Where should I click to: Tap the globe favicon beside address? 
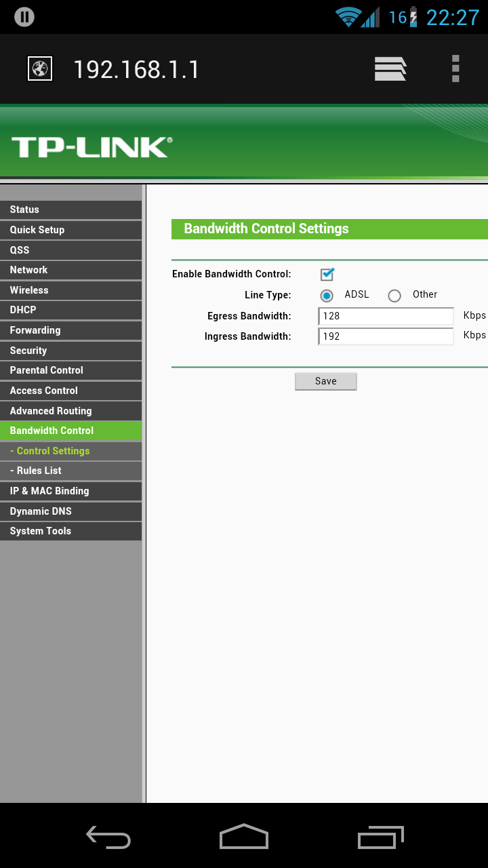coord(40,68)
